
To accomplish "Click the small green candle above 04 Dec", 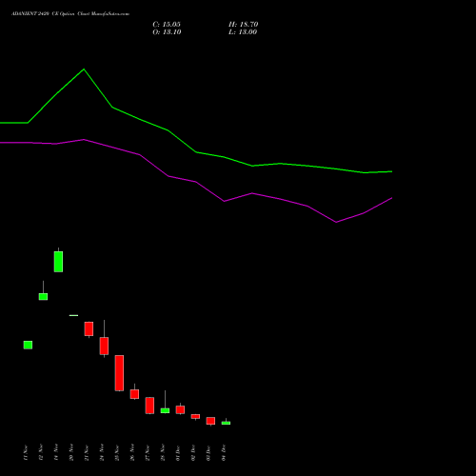I will pos(226,423).
